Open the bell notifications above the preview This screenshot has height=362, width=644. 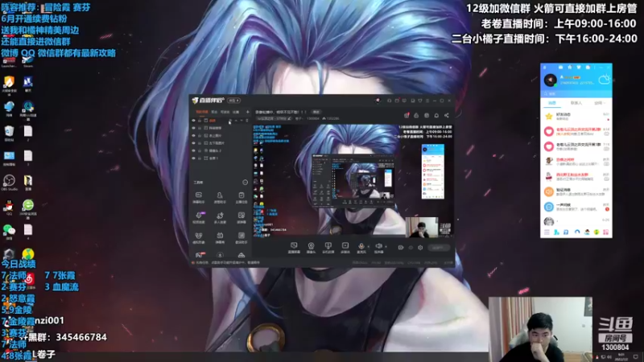(436, 115)
